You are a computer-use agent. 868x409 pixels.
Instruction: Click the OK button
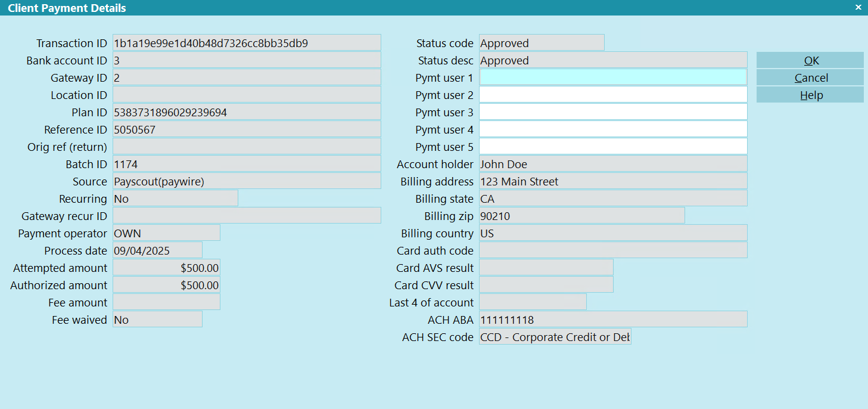click(x=810, y=60)
